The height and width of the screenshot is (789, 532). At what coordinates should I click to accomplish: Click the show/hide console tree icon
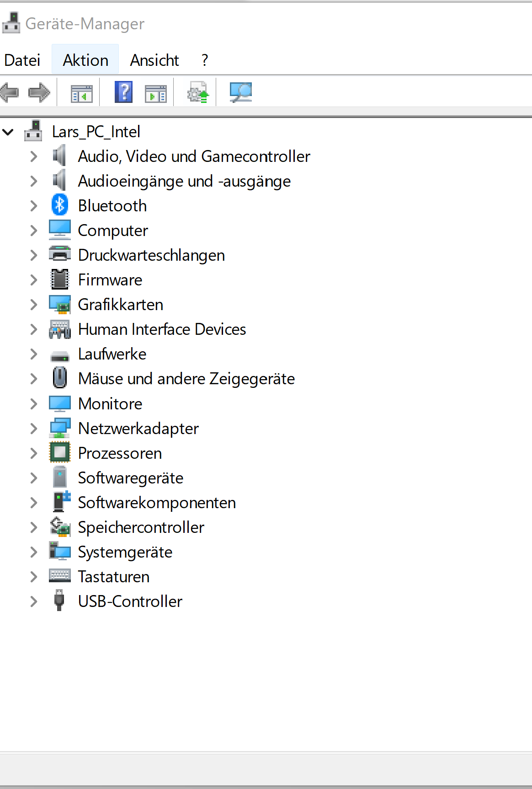pos(82,93)
